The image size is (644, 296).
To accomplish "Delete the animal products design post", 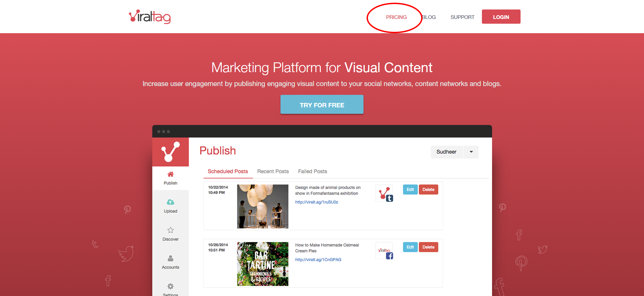I will [x=428, y=190].
